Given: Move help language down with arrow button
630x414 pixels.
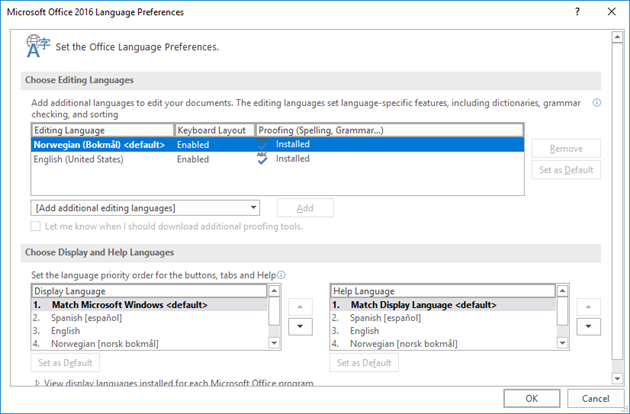Looking at the screenshot, I should (x=588, y=326).
